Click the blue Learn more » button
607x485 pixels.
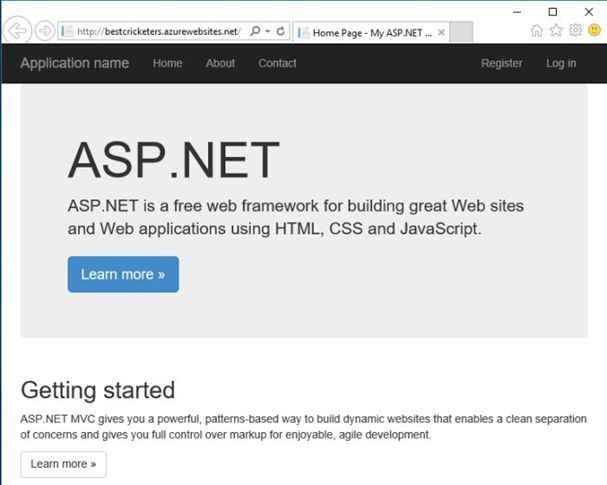[x=123, y=274]
